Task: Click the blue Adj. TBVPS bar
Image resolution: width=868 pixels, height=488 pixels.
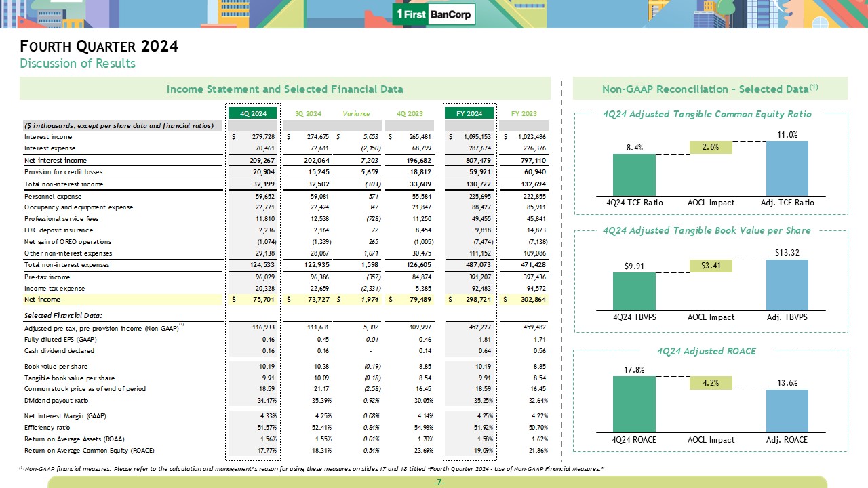Action: click(787, 285)
